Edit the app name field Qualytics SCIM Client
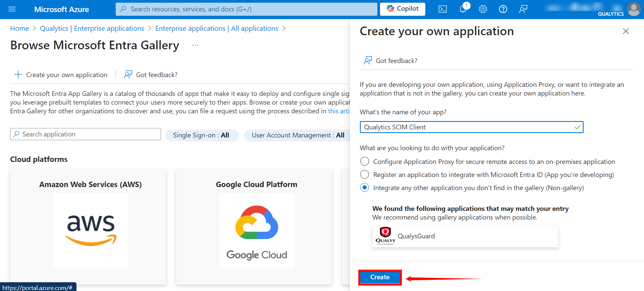Viewport: 644px width, 291px height. click(x=472, y=127)
